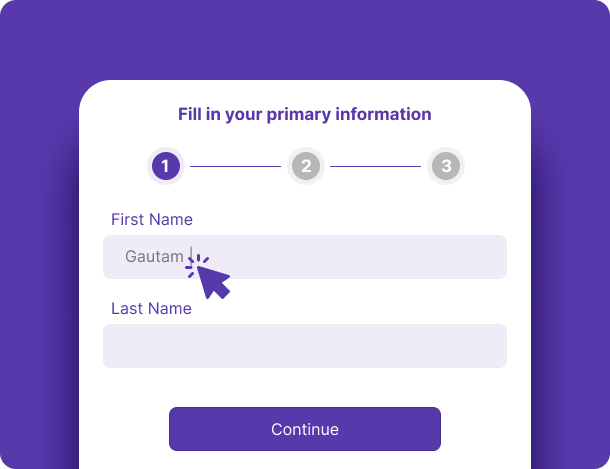Focus the empty Last Name field
Viewport: 610px width, 469px height.
coord(305,346)
